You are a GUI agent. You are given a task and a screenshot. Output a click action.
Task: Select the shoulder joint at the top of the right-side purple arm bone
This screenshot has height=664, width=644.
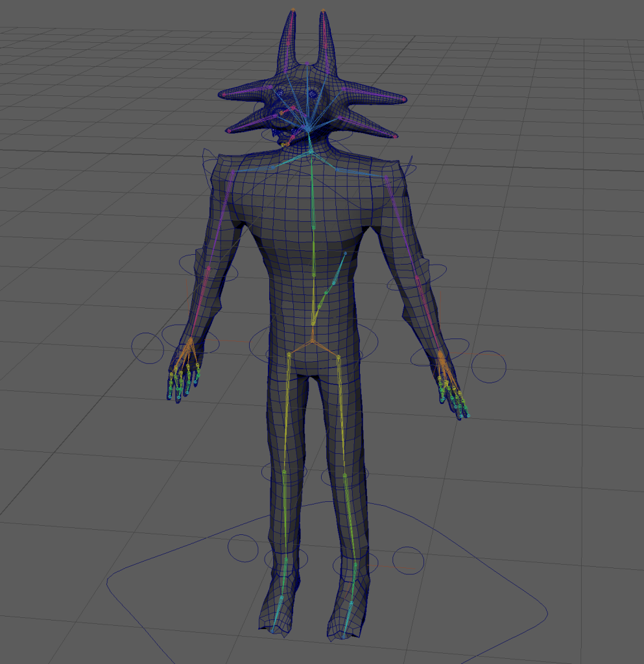pos(386,177)
